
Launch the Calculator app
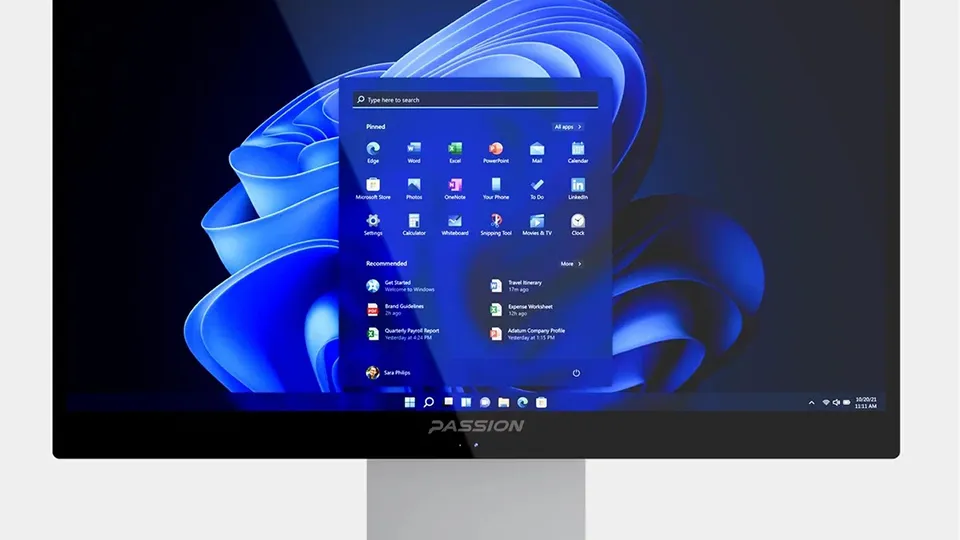(x=414, y=224)
